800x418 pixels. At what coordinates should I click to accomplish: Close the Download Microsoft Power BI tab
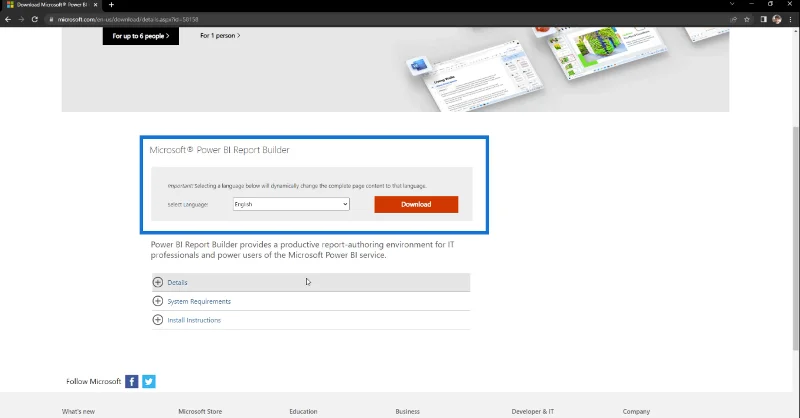95,5
